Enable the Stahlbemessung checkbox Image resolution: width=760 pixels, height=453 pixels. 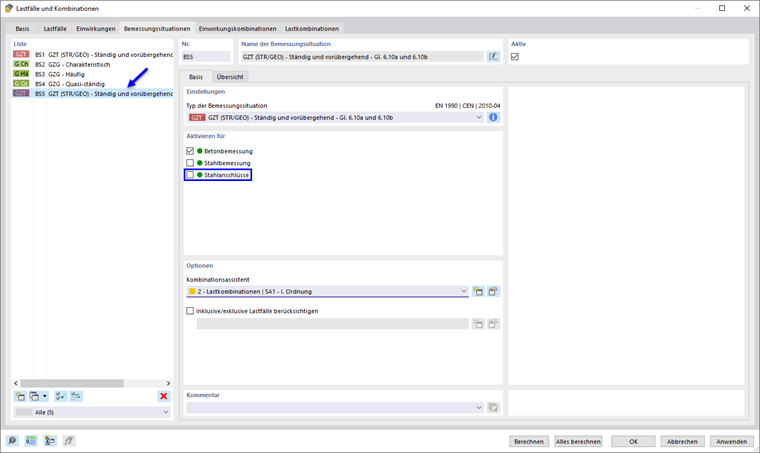pyautogui.click(x=190, y=163)
